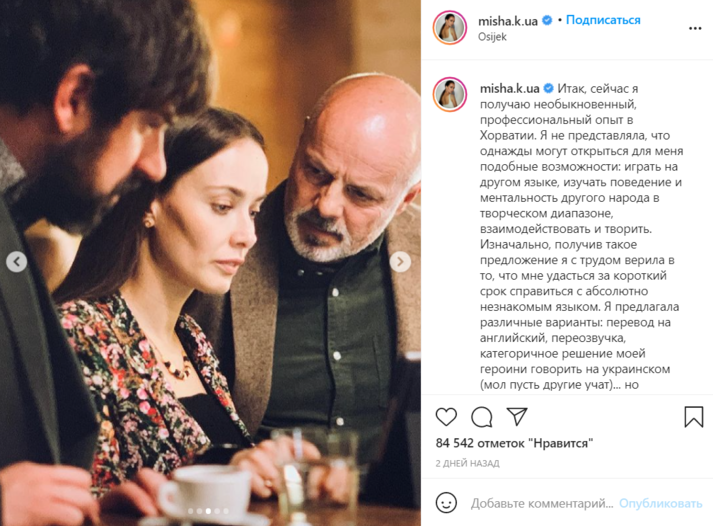Open comments via speech bubble icon

pos(482,416)
